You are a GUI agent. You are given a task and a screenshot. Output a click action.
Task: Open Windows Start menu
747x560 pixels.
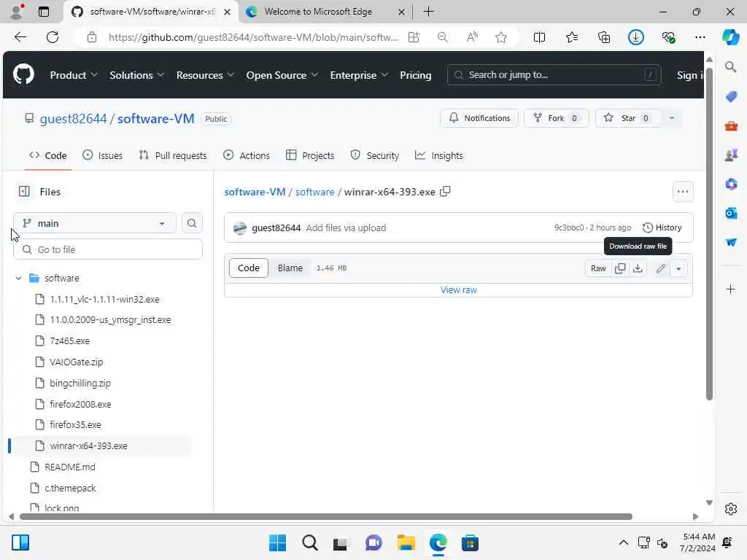click(277, 542)
